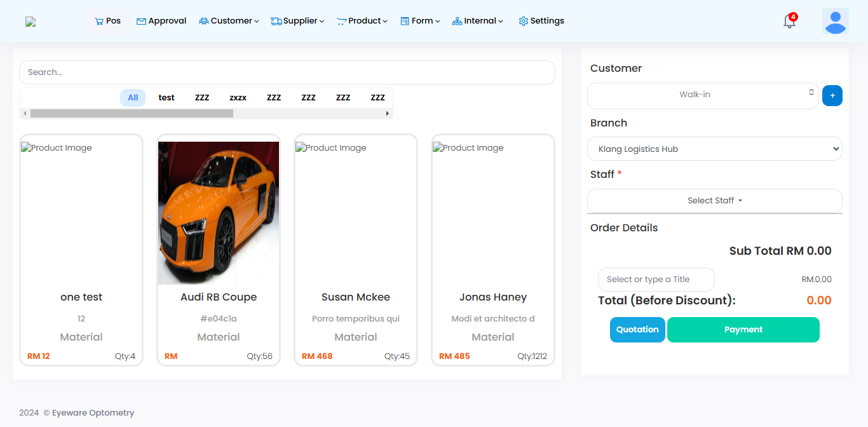Click the Quotation button
Viewport: 868px width, 427px height.
click(637, 330)
